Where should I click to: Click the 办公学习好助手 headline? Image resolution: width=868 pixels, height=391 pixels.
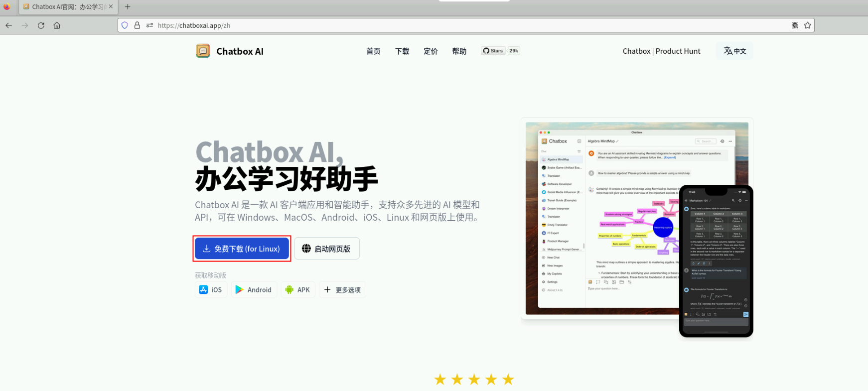pos(287,179)
